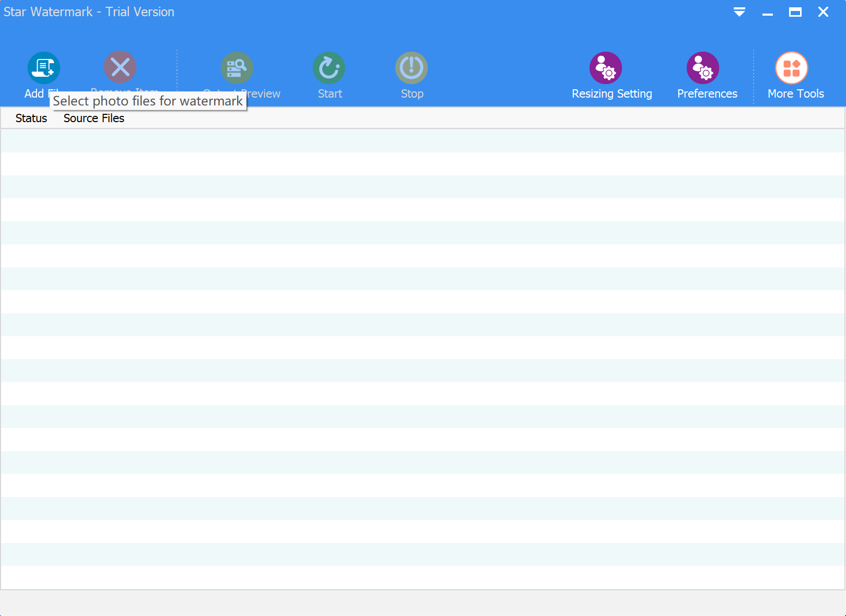
Task: Open Preferences using the purple gear icon
Action: click(x=702, y=67)
